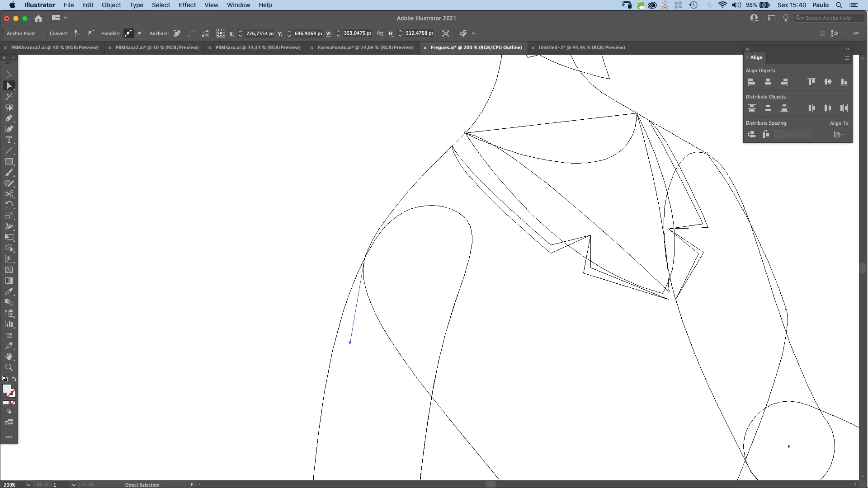Viewport: 868px width, 488px height.
Task: Open the zoom level dropdown
Action: pyautogui.click(x=28, y=485)
